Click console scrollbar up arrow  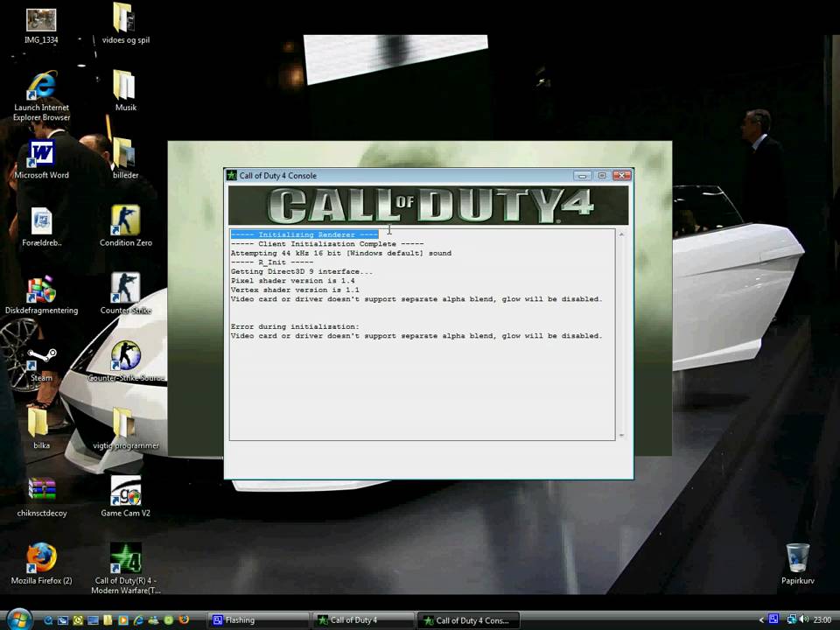621,234
